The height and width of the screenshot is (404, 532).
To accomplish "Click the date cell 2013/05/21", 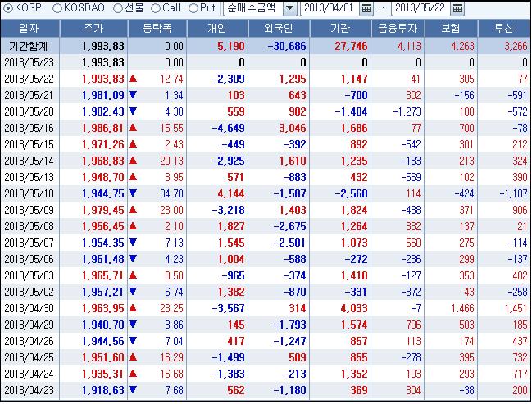I will pos(30,95).
